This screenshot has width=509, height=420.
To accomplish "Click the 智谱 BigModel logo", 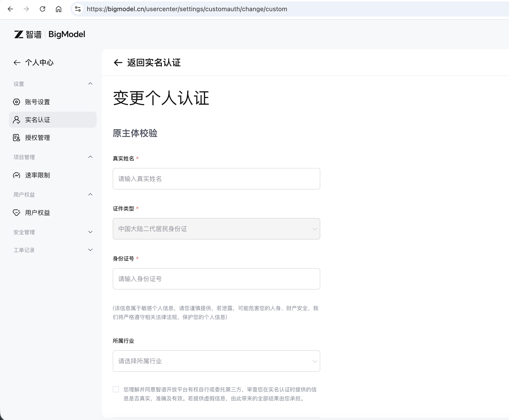I will (x=50, y=34).
